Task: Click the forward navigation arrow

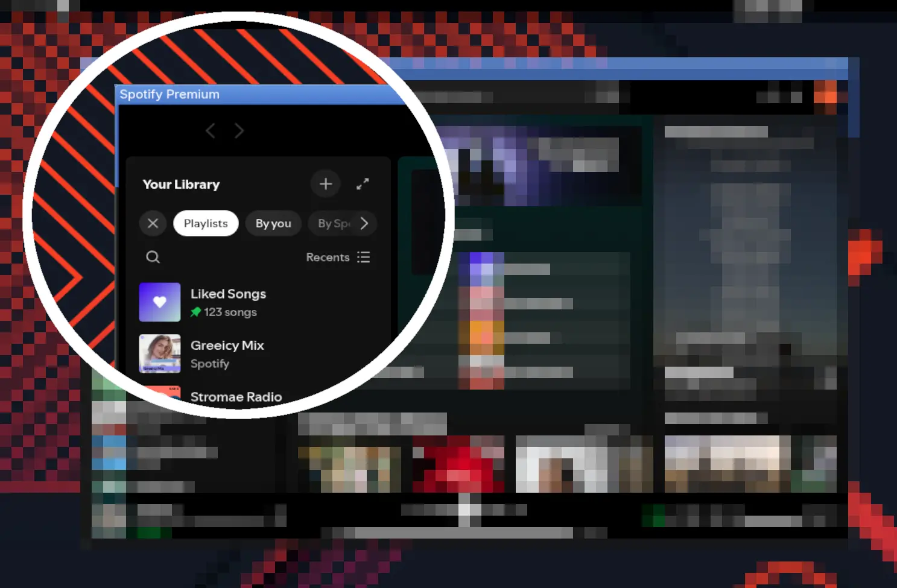Action: tap(239, 130)
